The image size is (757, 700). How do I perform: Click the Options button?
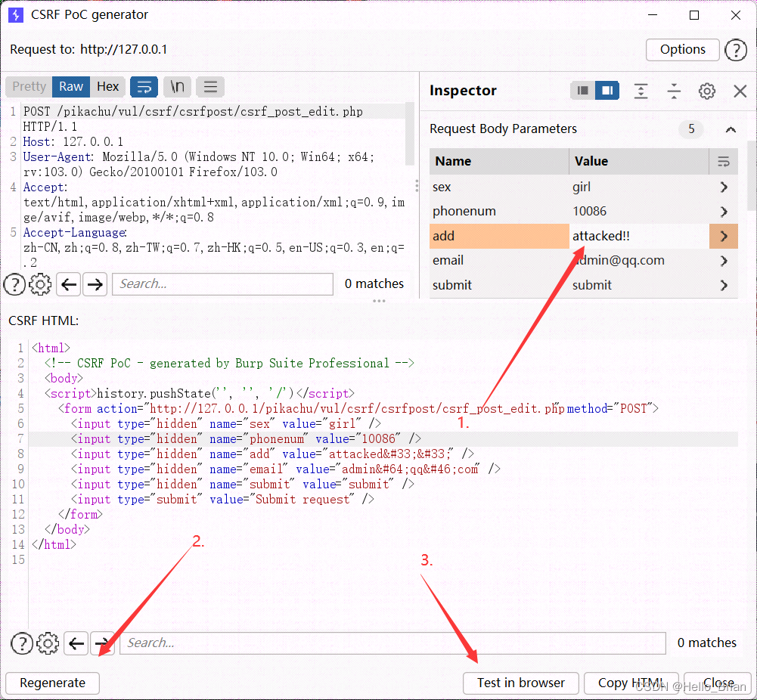(682, 50)
